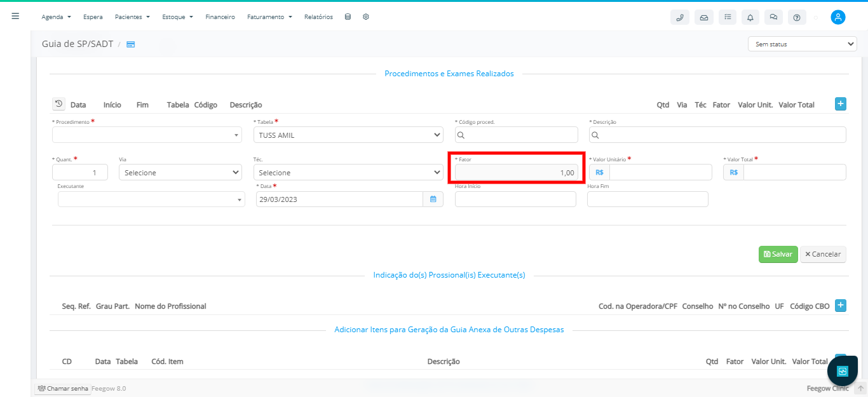Viewport: 868px width, 397px height.
Task: Open the Estoque menu
Action: [x=178, y=17]
